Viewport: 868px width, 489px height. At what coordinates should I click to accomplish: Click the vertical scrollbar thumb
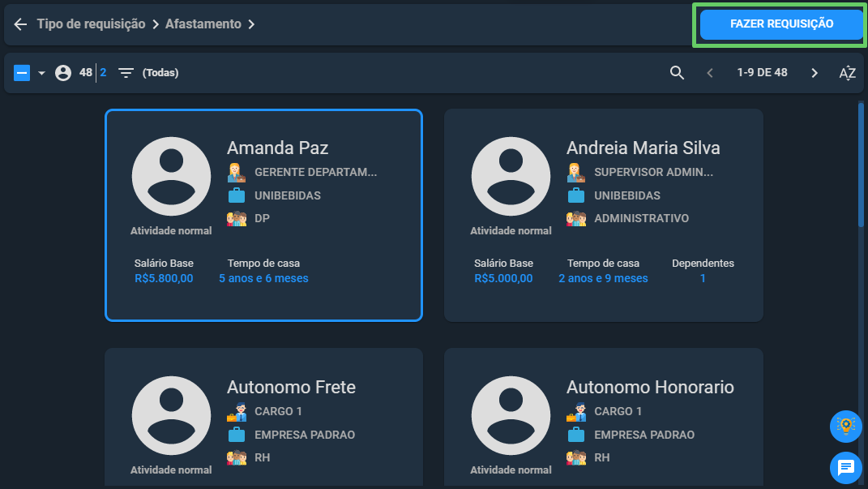861,165
